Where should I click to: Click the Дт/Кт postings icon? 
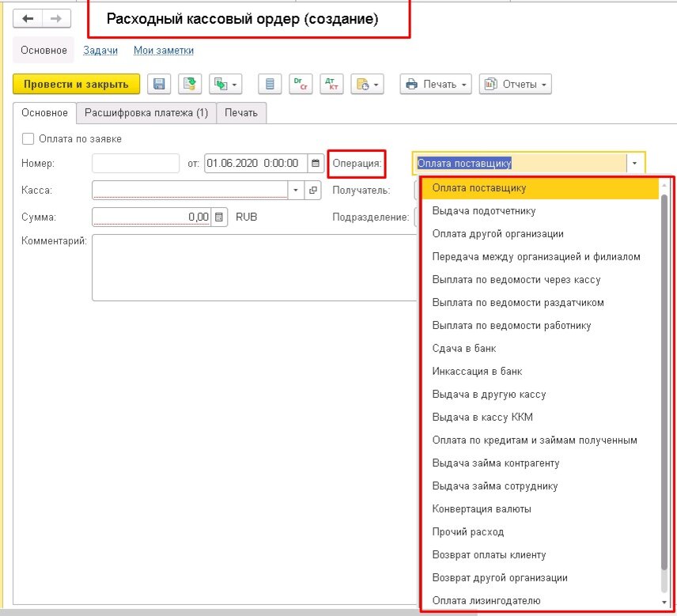click(332, 83)
